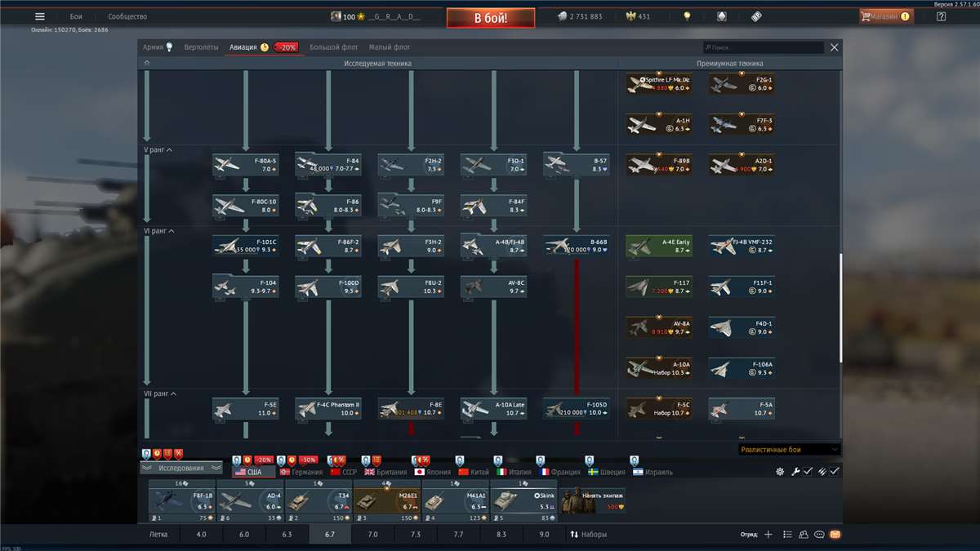This screenshot has width=980, height=551.
Task: Click the wrench auto-repair icon
Action: pyautogui.click(x=795, y=471)
